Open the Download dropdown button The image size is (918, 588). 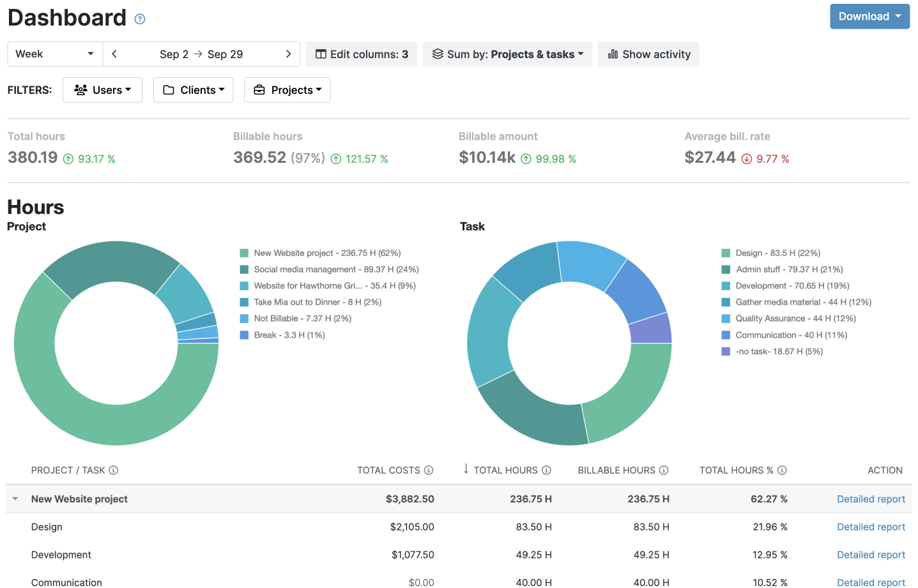coord(870,17)
